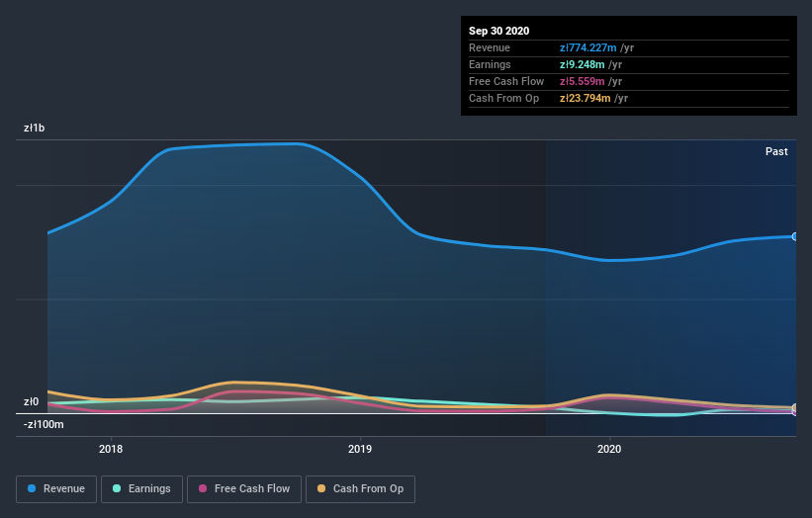Viewport: 812px width, 518px height.
Task: Click the Cash From Op endpoint marker
Action: 795,407
